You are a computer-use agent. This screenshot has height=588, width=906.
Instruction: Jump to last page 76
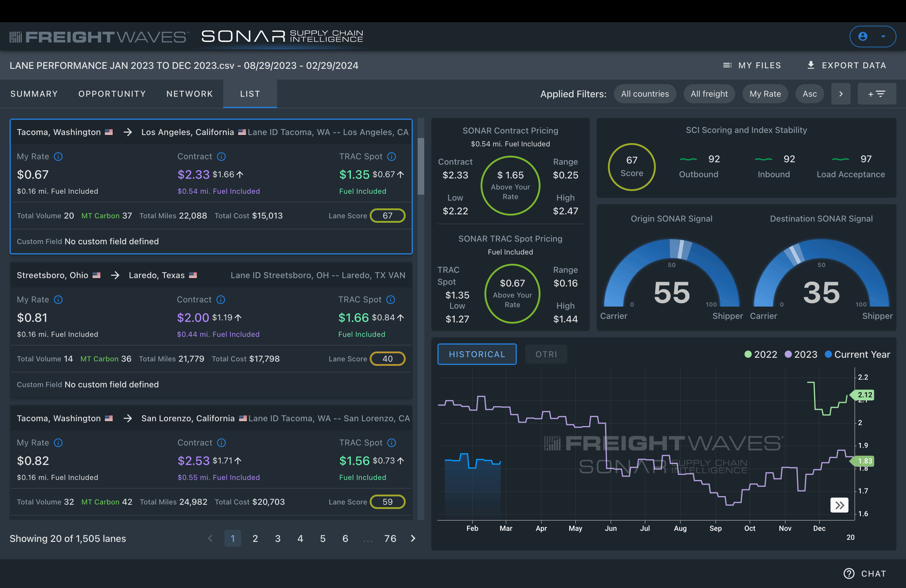(390, 538)
